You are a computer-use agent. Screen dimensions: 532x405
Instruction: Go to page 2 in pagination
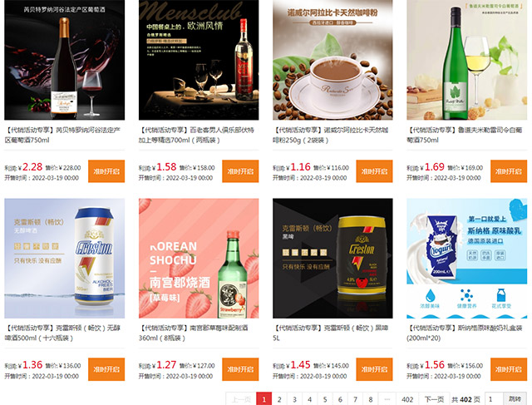click(279, 399)
